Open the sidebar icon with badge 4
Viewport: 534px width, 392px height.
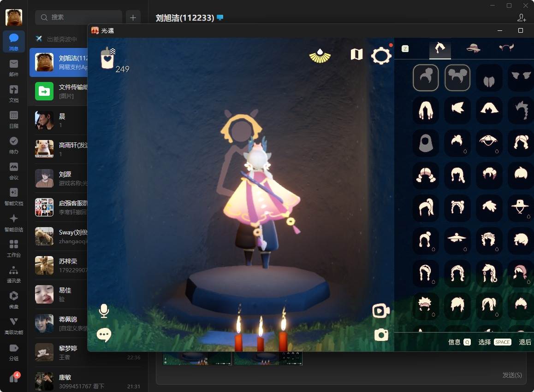14,377
